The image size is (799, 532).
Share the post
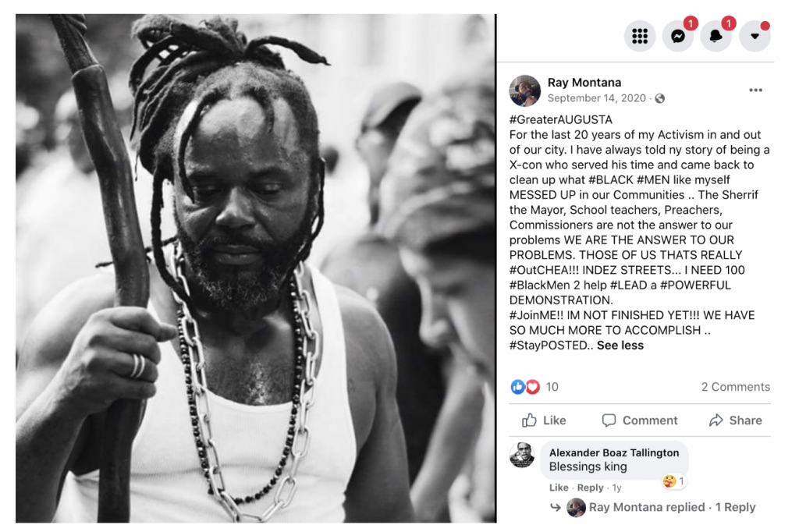pos(735,420)
